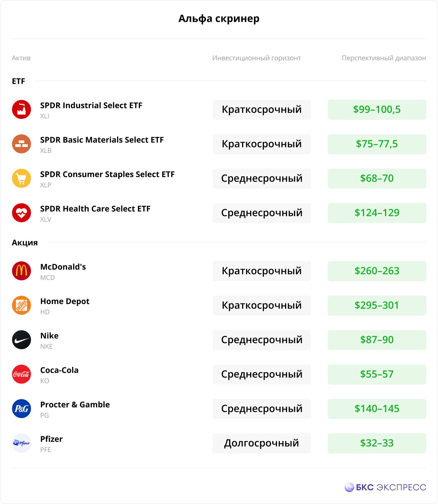
Task: Click the БКС Экспресс logo
Action: click(x=385, y=487)
